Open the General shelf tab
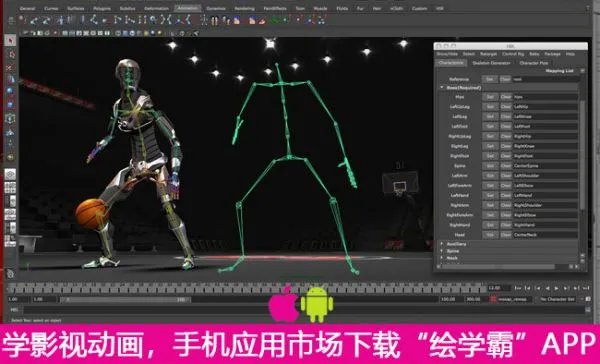The image size is (600, 364). (x=28, y=8)
